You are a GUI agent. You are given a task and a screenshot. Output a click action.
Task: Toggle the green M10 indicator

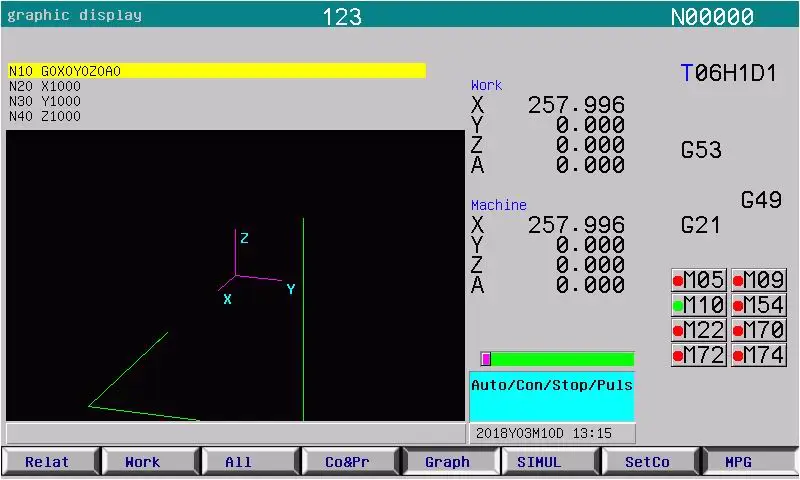tap(698, 305)
